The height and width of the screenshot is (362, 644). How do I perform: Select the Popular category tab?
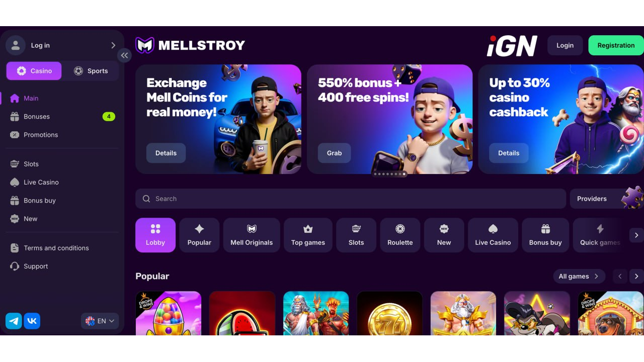coord(199,235)
